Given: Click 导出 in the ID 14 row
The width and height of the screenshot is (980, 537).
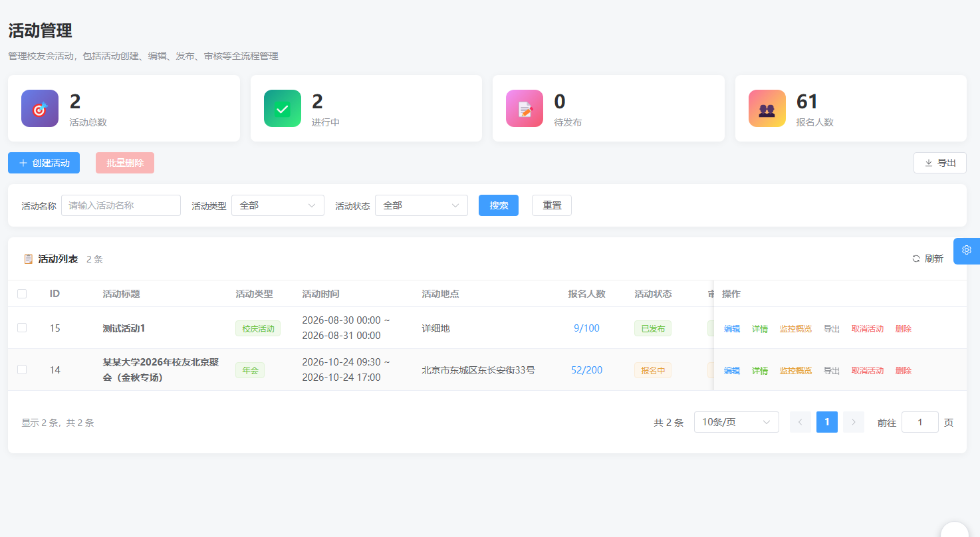Looking at the screenshot, I should point(832,371).
